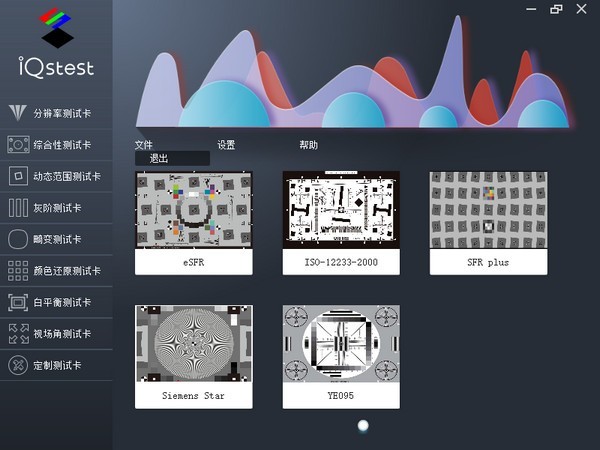Restore down the iQstest window

click(556, 9)
